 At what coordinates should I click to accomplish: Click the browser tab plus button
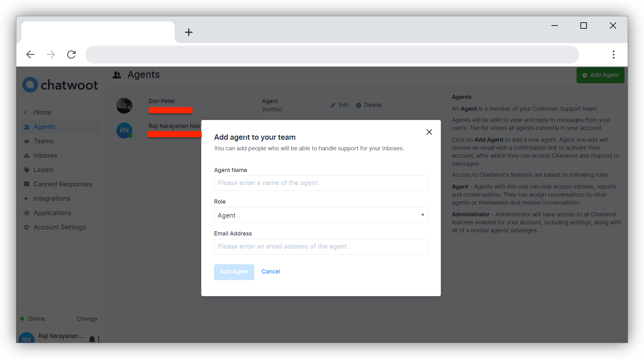[x=188, y=32]
